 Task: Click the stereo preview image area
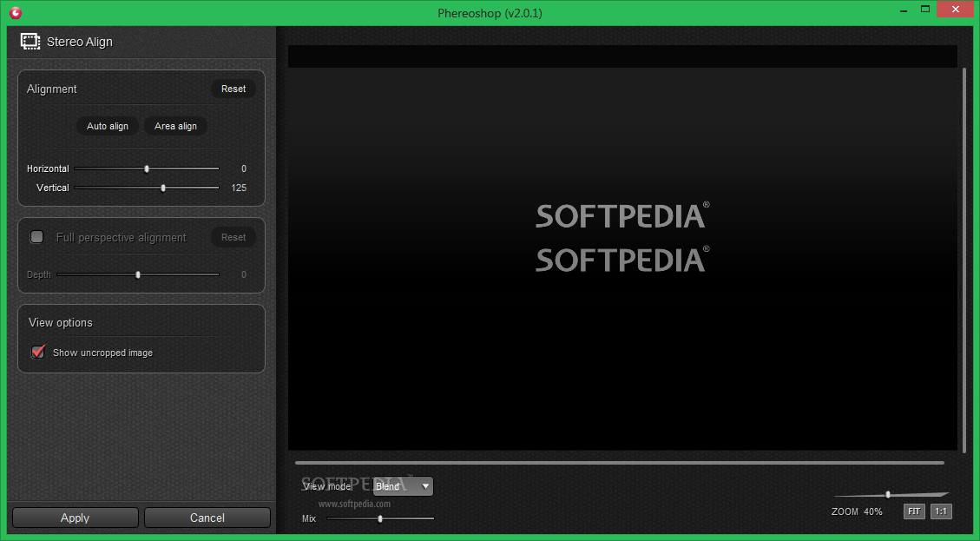[x=622, y=247]
